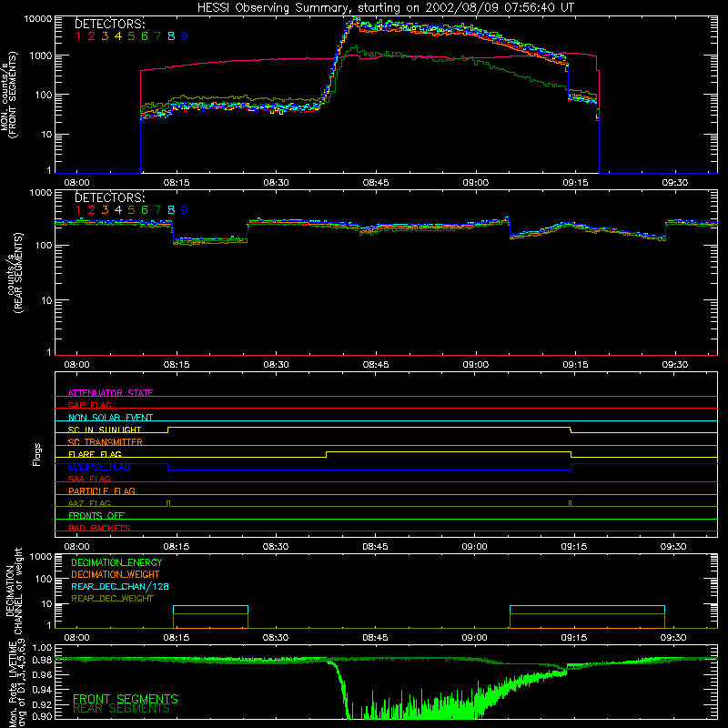Image resolution: width=728 pixels, height=728 pixels.
Task: Select detector 3 label in front segments legend
Action: pyautogui.click(x=105, y=36)
